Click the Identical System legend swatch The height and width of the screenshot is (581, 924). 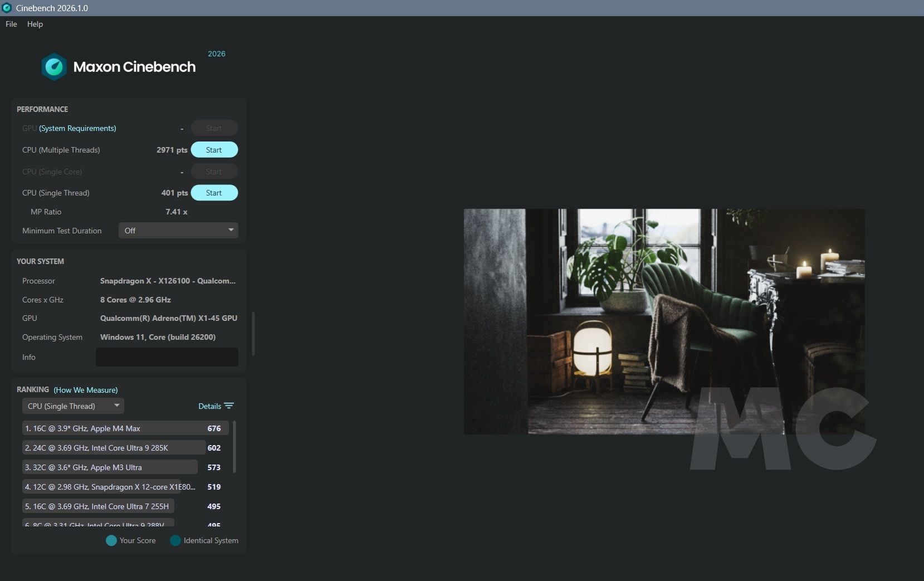(175, 540)
